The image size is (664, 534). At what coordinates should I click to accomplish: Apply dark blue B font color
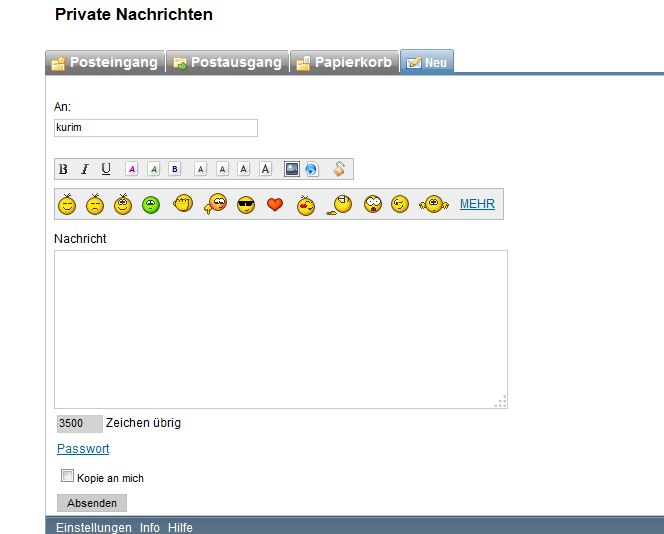point(174,169)
